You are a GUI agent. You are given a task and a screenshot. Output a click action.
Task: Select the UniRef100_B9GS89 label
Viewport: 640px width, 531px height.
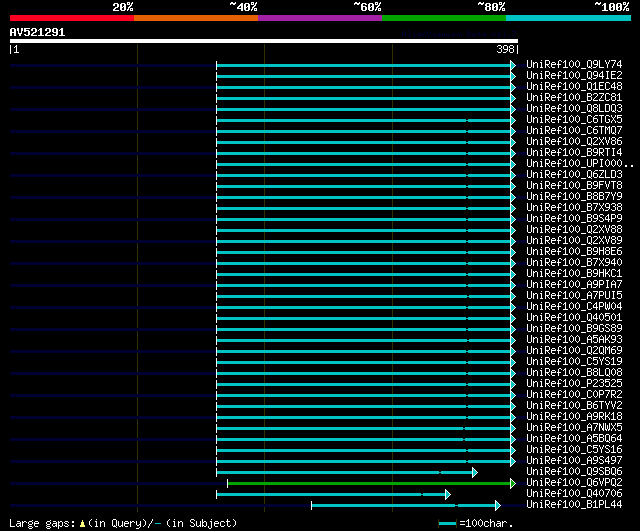coord(574,329)
